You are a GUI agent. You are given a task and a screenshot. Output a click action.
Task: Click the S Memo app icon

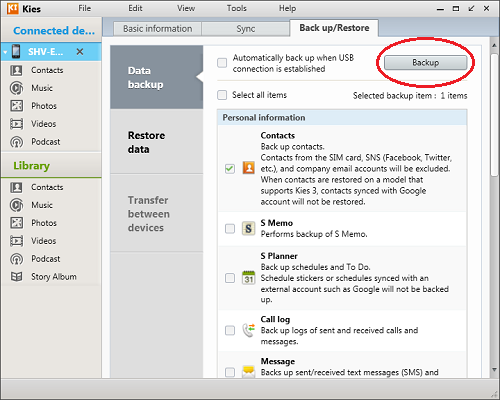pyautogui.click(x=248, y=229)
